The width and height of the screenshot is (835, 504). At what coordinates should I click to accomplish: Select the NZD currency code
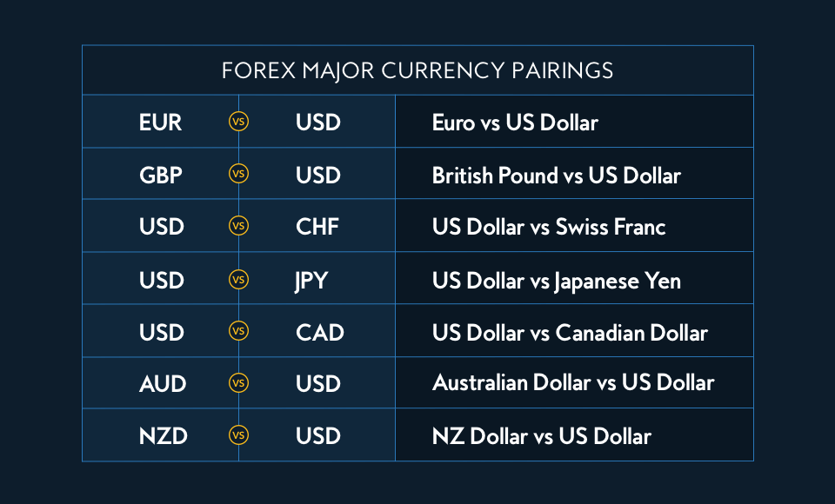pos(164,436)
